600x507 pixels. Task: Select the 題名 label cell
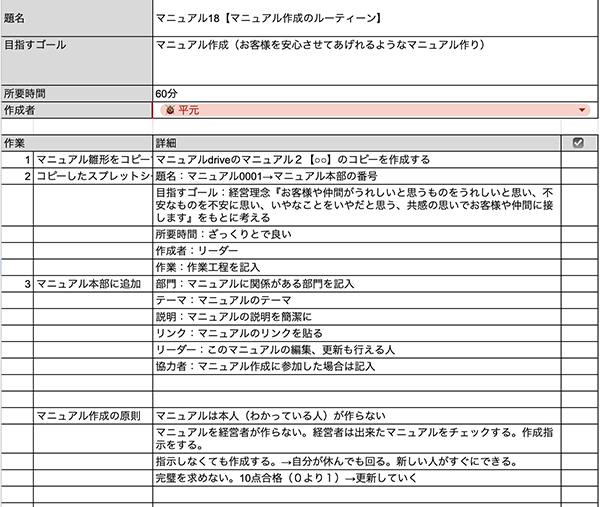tap(77, 18)
